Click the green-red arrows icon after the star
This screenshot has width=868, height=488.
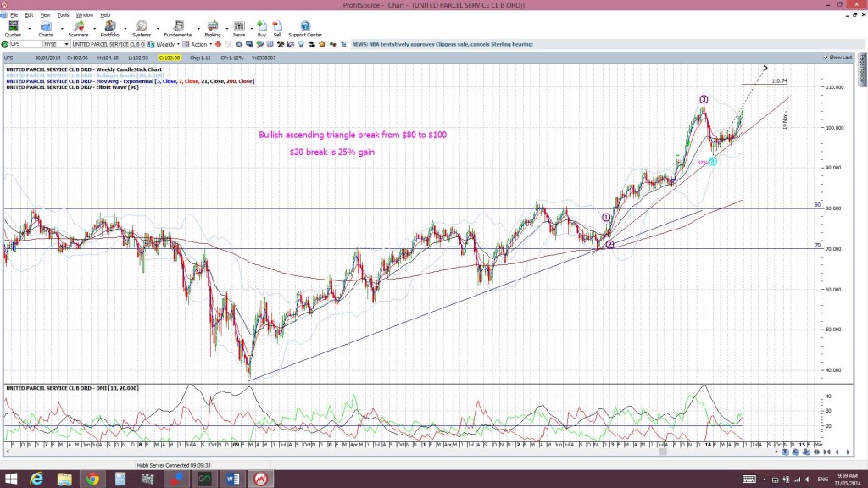[x=332, y=44]
